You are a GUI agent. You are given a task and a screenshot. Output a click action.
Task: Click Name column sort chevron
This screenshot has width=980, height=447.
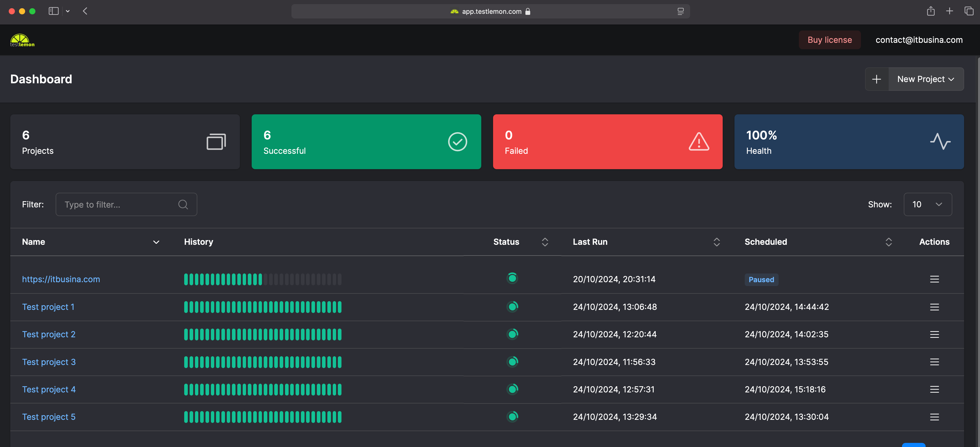pos(156,242)
